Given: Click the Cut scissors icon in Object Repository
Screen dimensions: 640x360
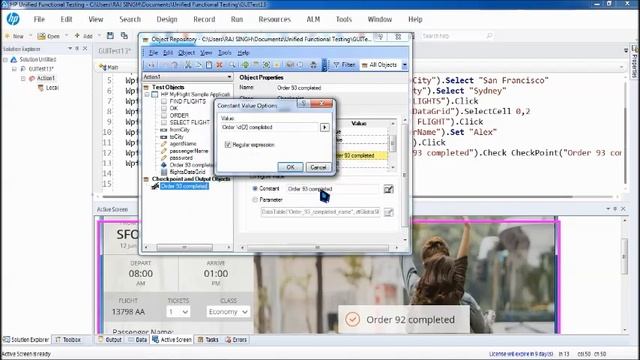Looking at the screenshot, I should pyautogui.click(x=188, y=65).
